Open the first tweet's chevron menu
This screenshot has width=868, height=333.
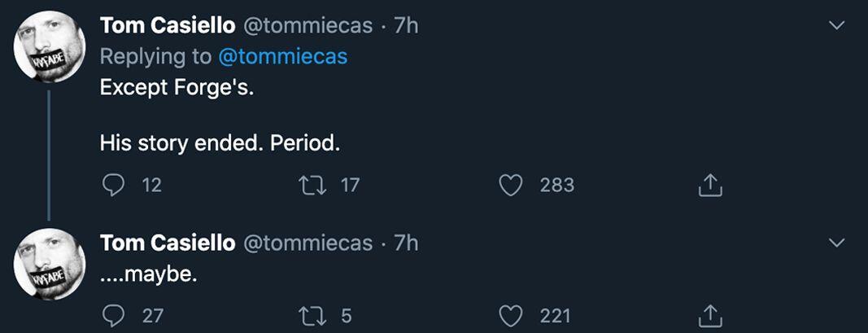pos(835,26)
